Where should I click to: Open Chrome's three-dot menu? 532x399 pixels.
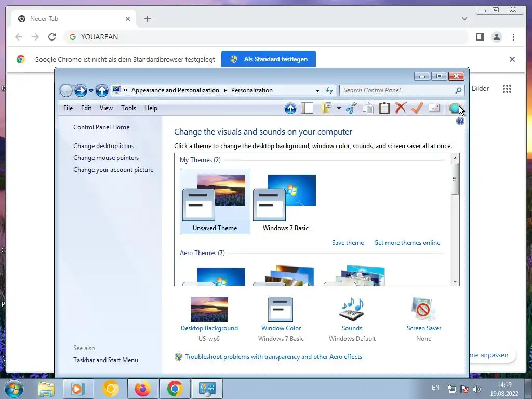513,37
